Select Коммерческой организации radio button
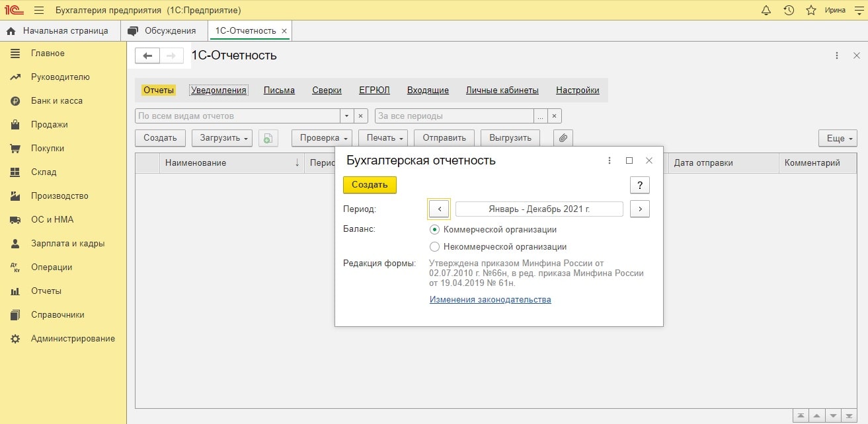This screenshot has width=868, height=424. click(434, 230)
